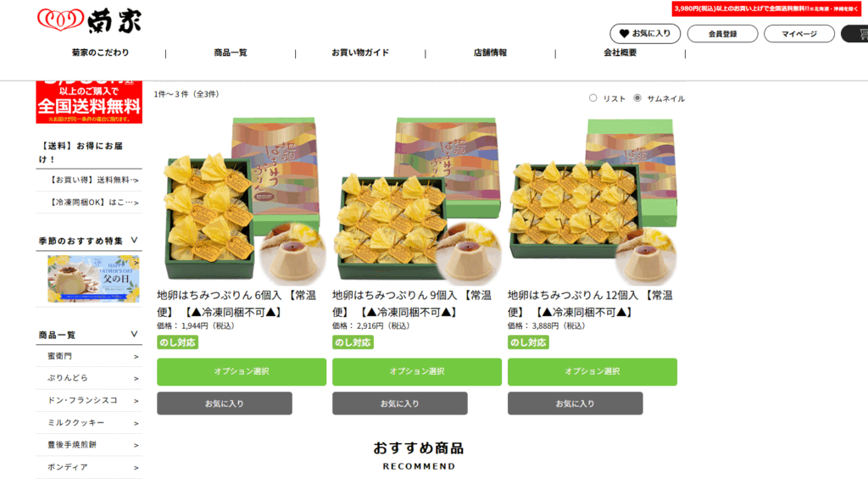This screenshot has width=868, height=484.
Task: Click arrow beside 蜜衛門 category
Action: tap(136, 357)
